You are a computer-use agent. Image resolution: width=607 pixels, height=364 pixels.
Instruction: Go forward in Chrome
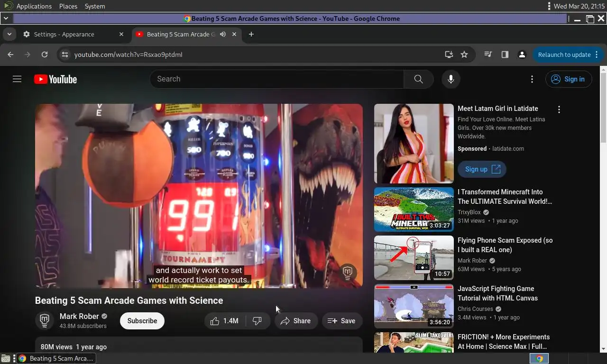(28, 55)
